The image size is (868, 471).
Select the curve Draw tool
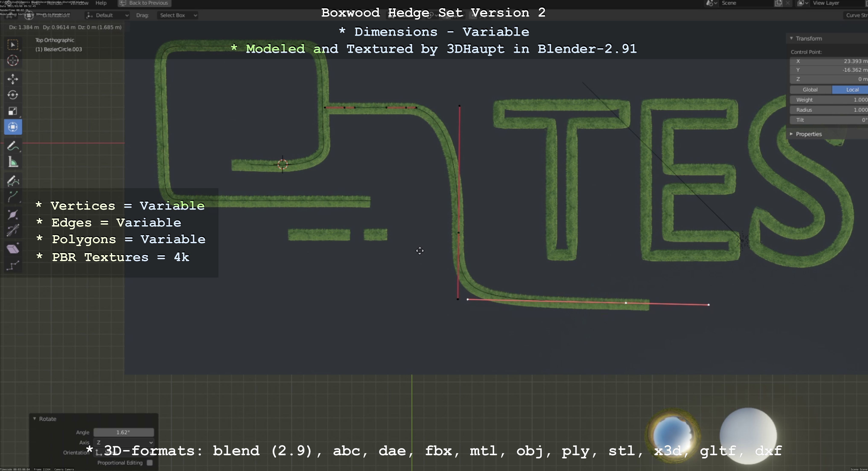[13, 181]
